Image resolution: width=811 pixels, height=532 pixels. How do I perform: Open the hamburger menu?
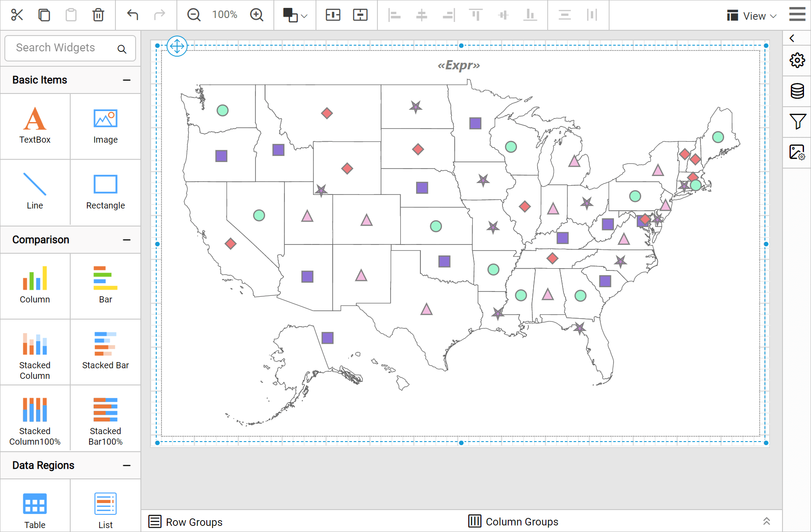797,14
